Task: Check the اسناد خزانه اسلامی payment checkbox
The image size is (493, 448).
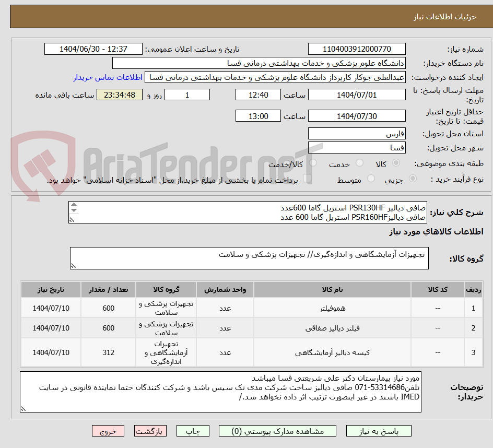Action: pyautogui.click(x=308, y=178)
